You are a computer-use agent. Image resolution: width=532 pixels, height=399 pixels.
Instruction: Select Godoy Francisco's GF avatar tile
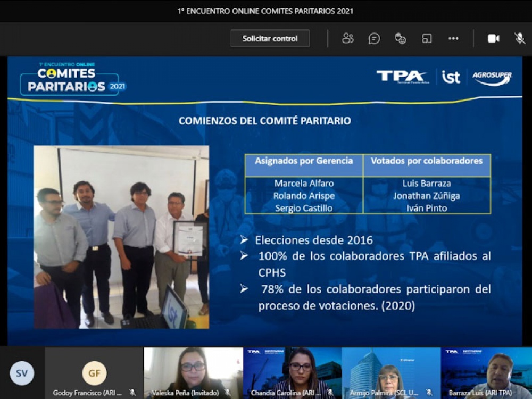[x=94, y=373]
